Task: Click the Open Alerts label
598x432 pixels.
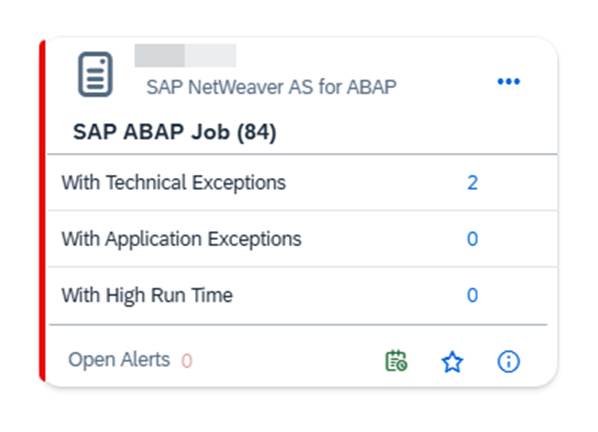Action: click(x=119, y=360)
